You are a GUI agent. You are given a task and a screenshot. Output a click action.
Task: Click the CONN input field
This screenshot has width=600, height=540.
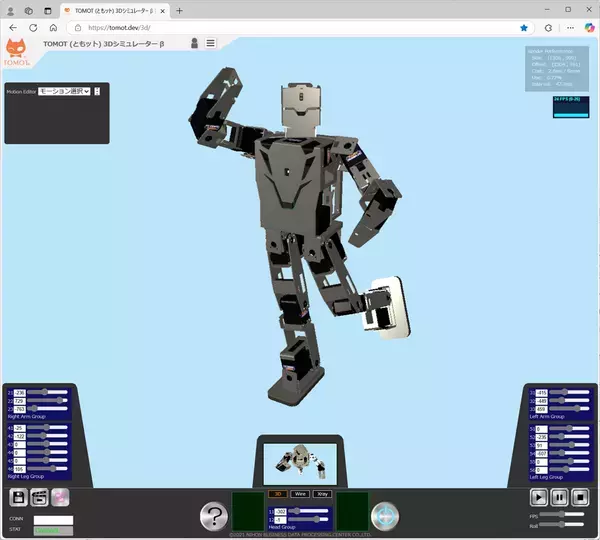(53, 519)
